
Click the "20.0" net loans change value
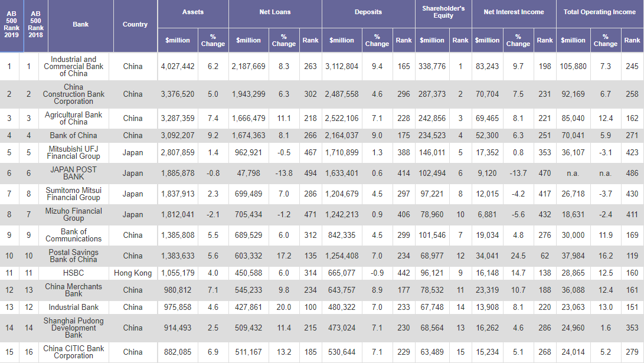pos(284,307)
